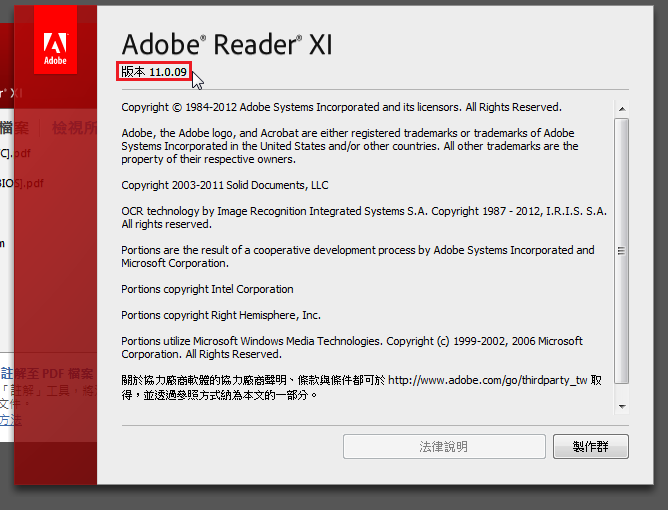Click the Portions copyright Right Hemisphere line

click(221, 315)
